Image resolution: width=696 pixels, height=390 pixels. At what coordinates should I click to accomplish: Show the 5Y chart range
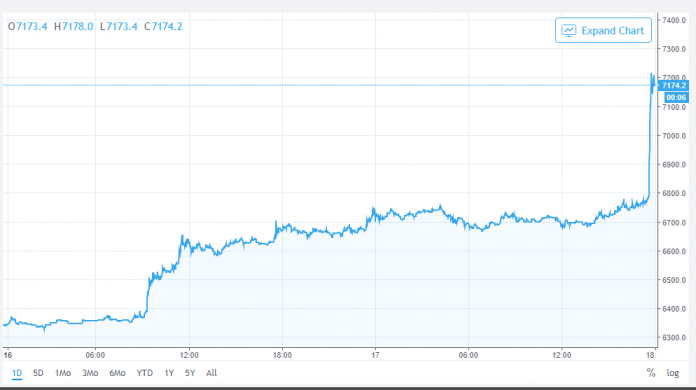pos(190,373)
